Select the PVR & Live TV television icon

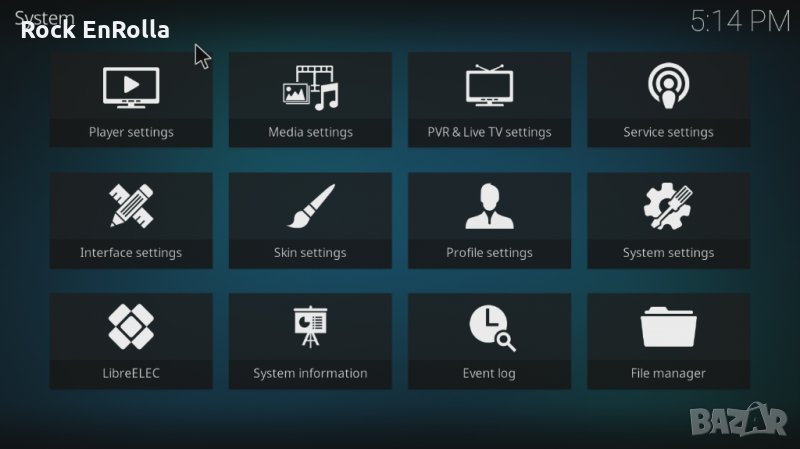489,87
